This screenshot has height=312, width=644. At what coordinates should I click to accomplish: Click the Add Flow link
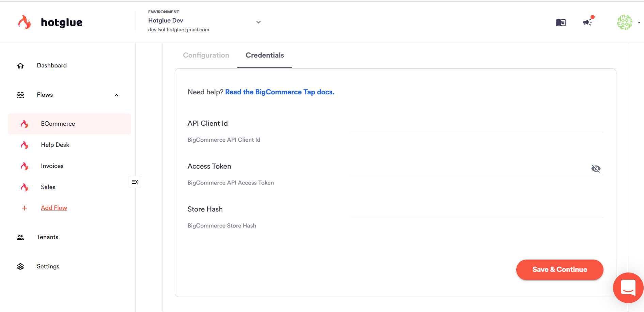[x=54, y=208]
